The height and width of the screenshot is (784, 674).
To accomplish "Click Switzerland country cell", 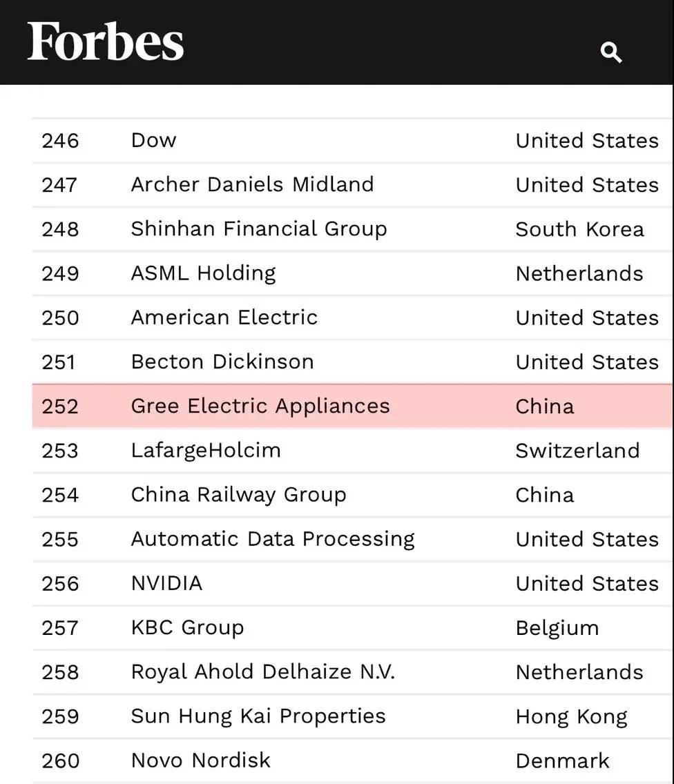I will coord(577,451).
